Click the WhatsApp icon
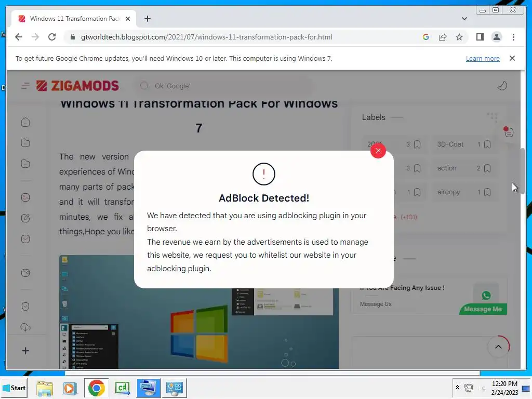 [x=486, y=296]
